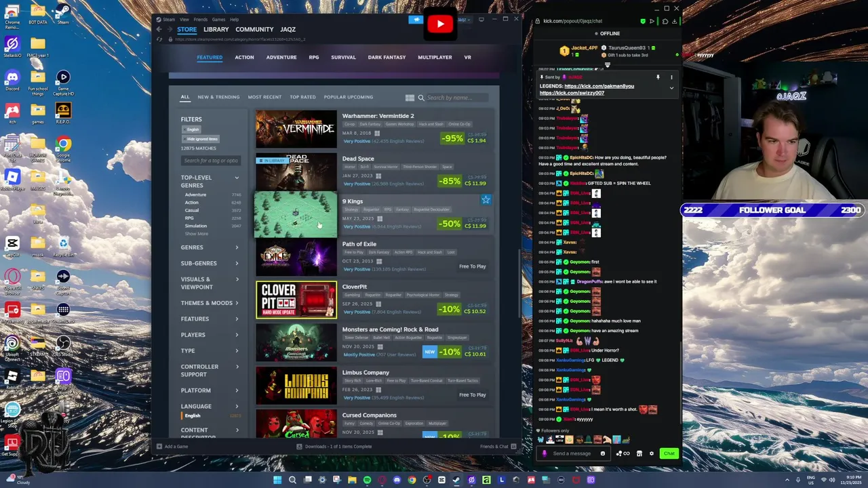The width and height of the screenshot is (868, 488).
Task: Click the Send a message input in Kick
Action: [572, 453]
